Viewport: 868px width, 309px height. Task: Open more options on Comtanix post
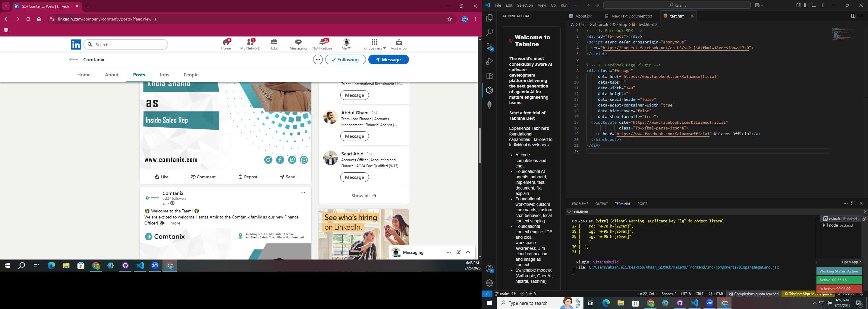[x=303, y=193]
